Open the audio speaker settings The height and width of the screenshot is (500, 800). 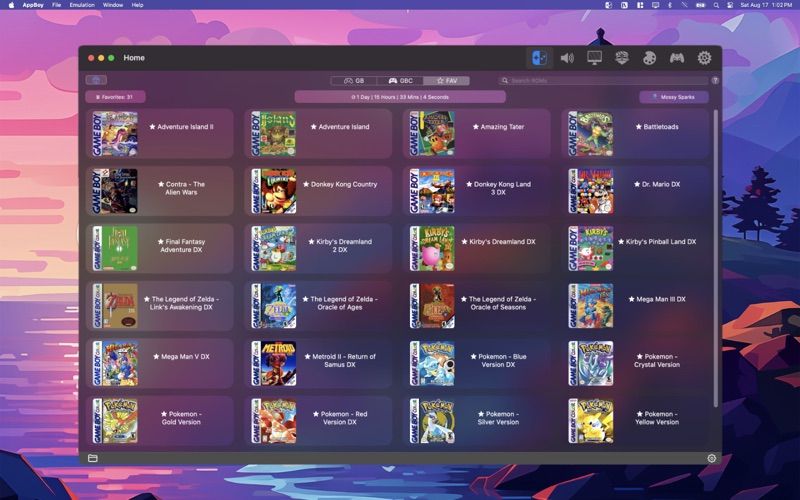[x=567, y=58]
